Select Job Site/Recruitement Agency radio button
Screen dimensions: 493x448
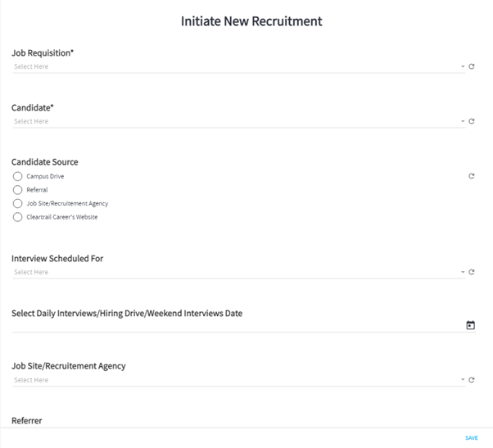pyautogui.click(x=18, y=203)
